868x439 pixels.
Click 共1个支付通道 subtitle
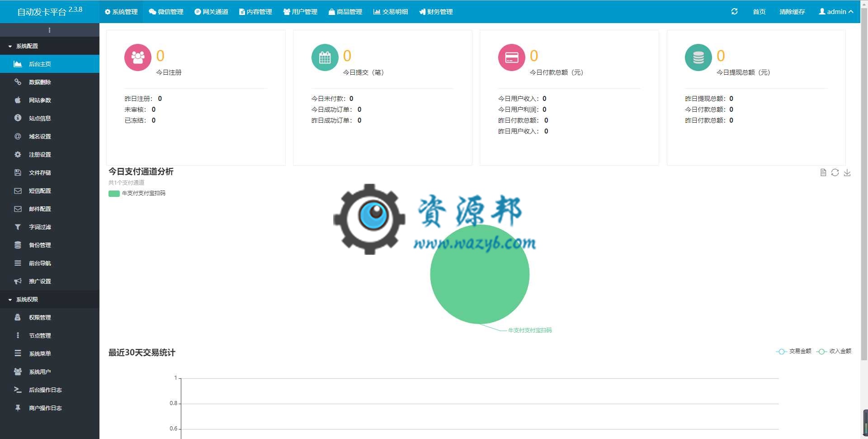pos(126,183)
